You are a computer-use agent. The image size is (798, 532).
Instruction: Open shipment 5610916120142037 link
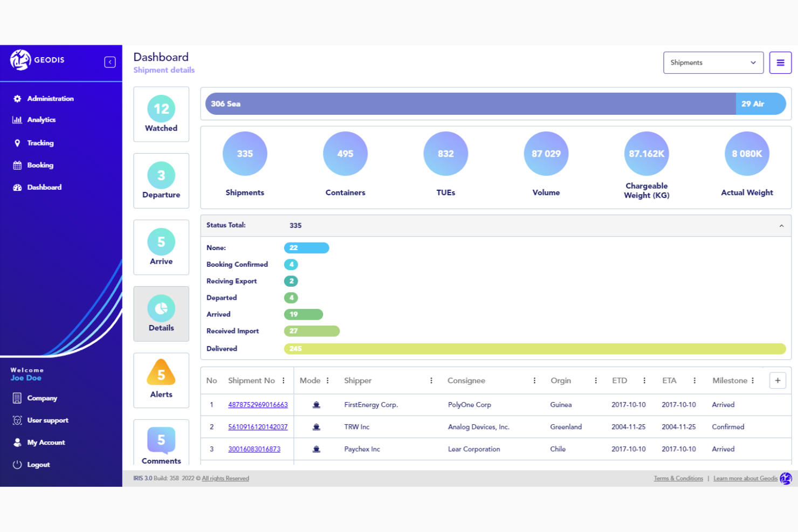[x=258, y=427]
